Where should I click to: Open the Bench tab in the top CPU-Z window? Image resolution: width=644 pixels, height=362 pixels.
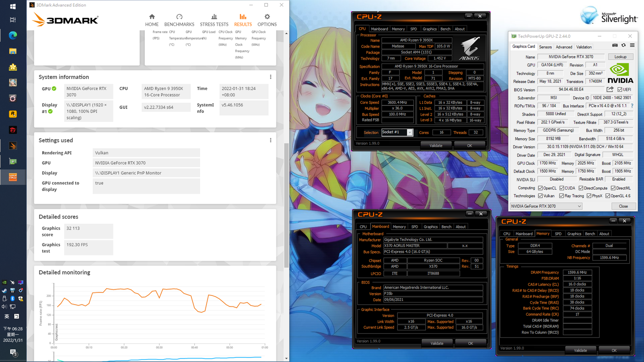click(445, 29)
